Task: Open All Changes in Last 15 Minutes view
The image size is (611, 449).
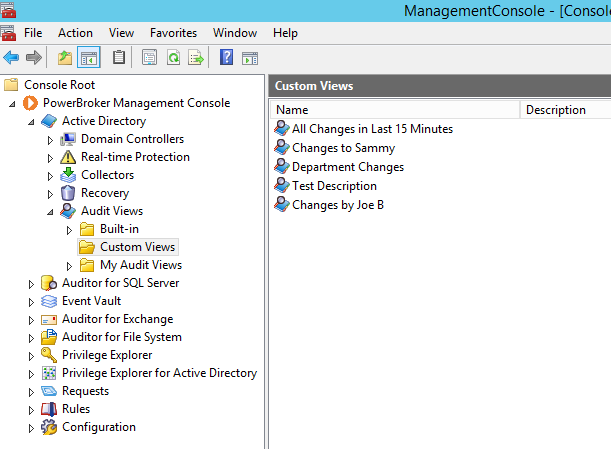Action: pyautogui.click(x=372, y=129)
